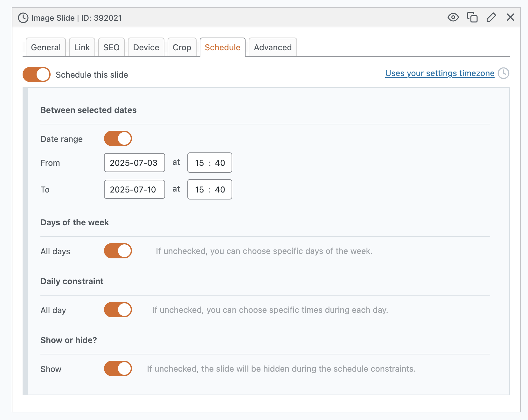Click the To date field 2025-07-10
This screenshot has width=528, height=420.
(x=134, y=190)
